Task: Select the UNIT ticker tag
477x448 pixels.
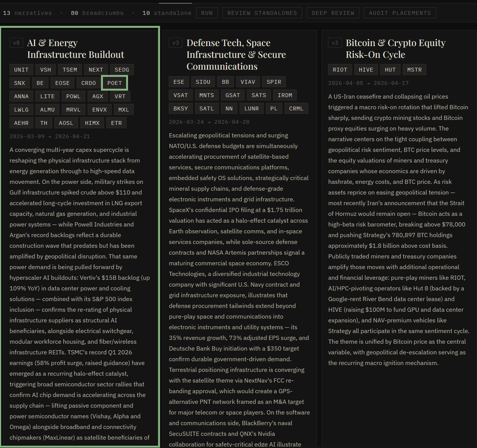Action: click(21, 70)
